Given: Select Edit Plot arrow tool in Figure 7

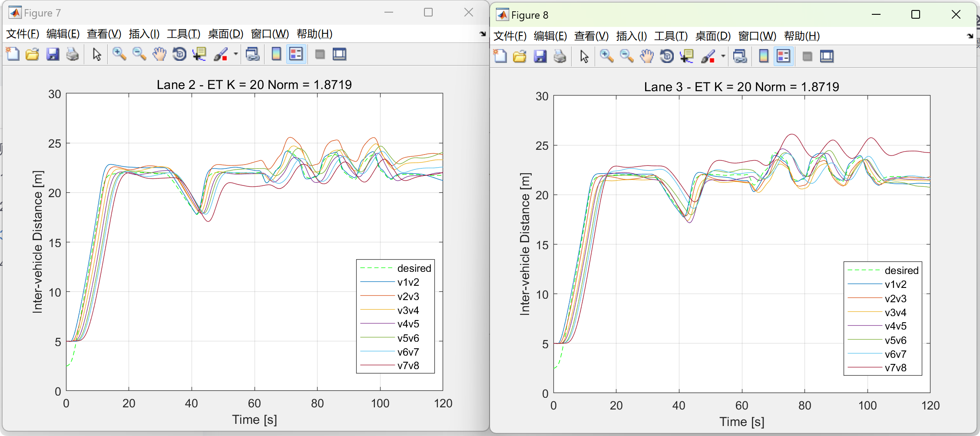Looking at the screenshot, I should click(97, 54).
